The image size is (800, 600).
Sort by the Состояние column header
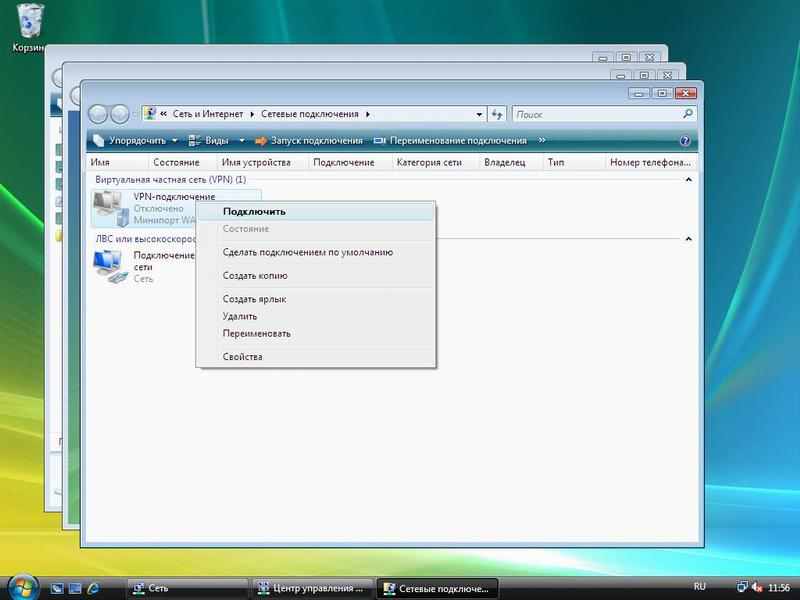183,162
